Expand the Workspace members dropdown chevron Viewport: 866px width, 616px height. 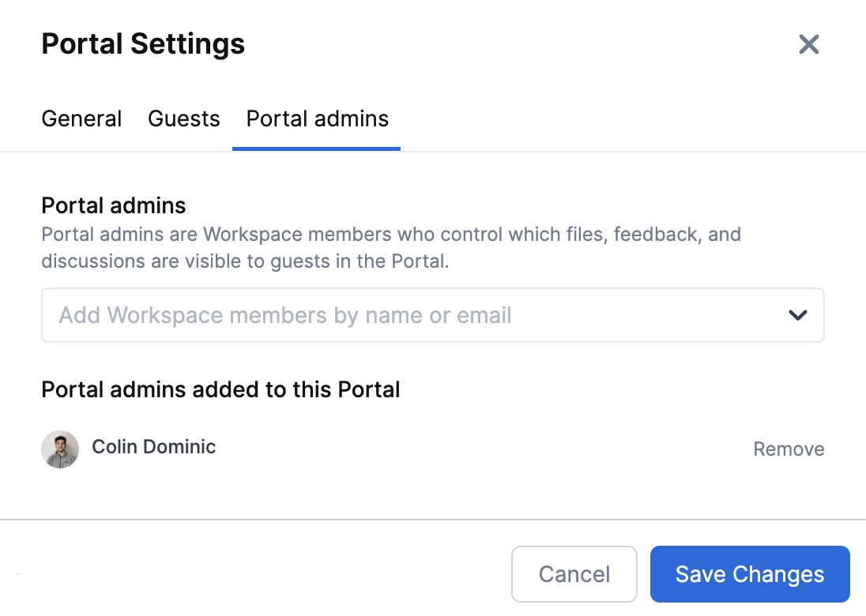point(797,315)
